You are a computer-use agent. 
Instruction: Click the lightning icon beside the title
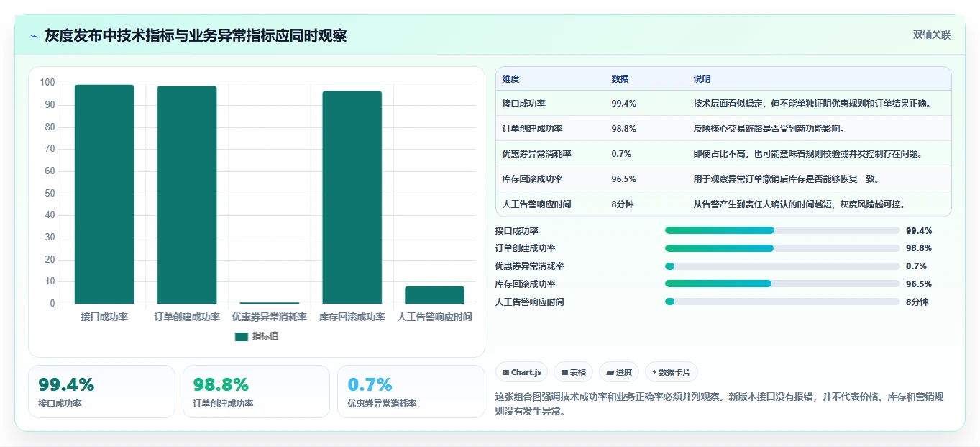[35, 36]
